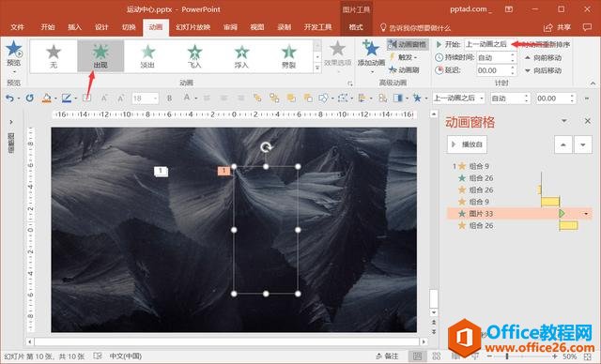Click the 持续时间 duration field
The image size is (601, 364).
497,57
